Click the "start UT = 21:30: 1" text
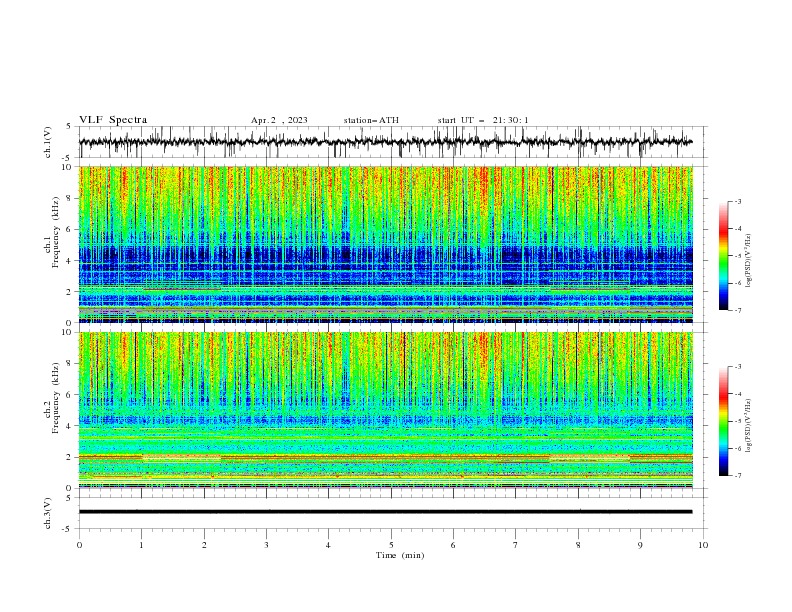The image size is (792, 612). tap(483, 120)
